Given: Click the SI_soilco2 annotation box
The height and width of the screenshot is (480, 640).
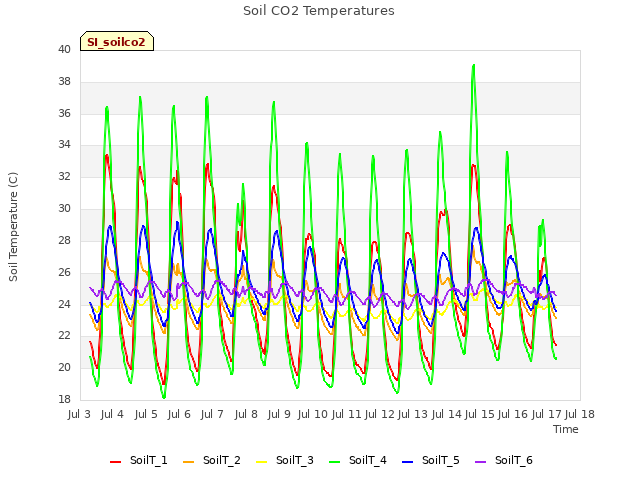Looking at the screenshot, I should [117, 41].
